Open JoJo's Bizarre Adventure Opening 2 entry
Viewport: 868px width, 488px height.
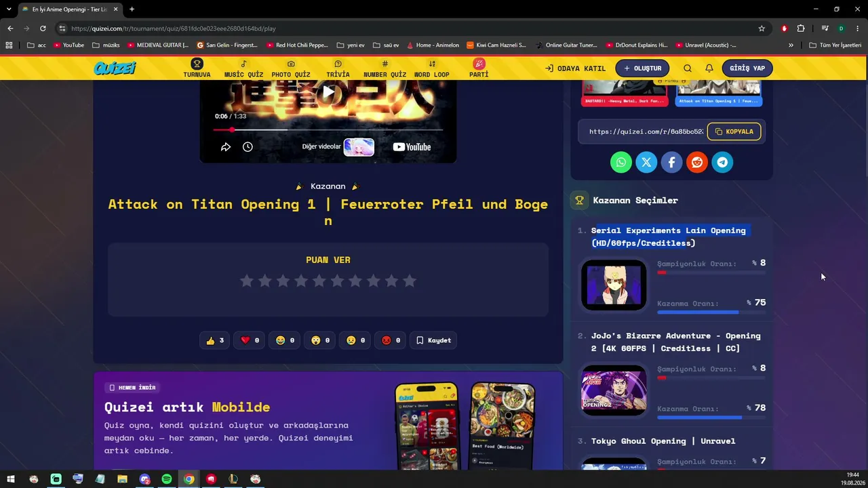coord(676,342)
